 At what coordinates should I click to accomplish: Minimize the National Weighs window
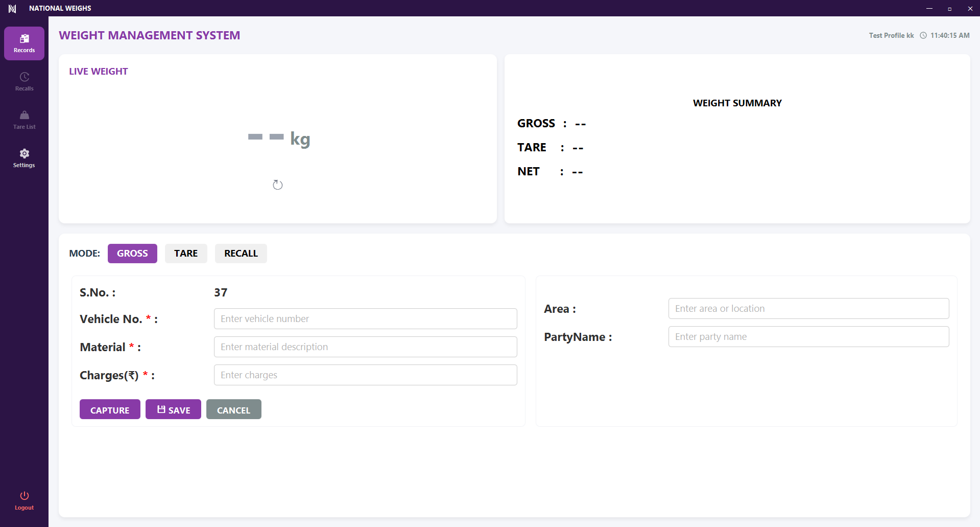[929, 8]
